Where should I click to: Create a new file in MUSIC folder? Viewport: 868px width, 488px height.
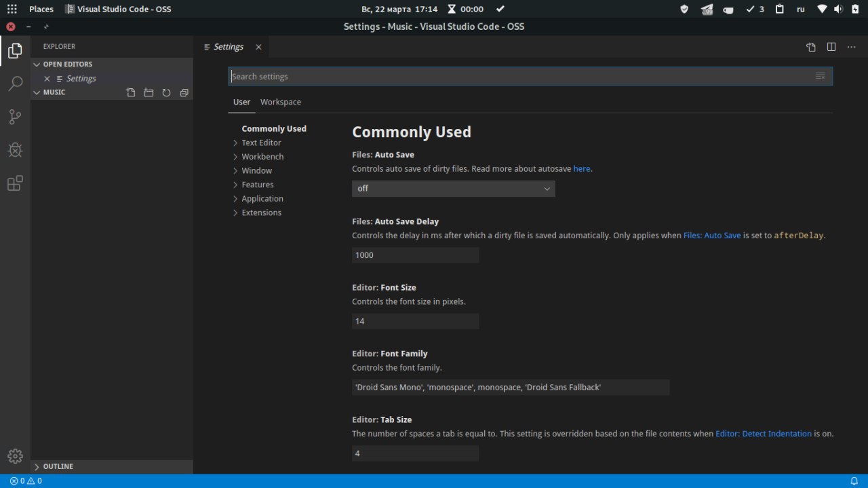coord(131,92)
